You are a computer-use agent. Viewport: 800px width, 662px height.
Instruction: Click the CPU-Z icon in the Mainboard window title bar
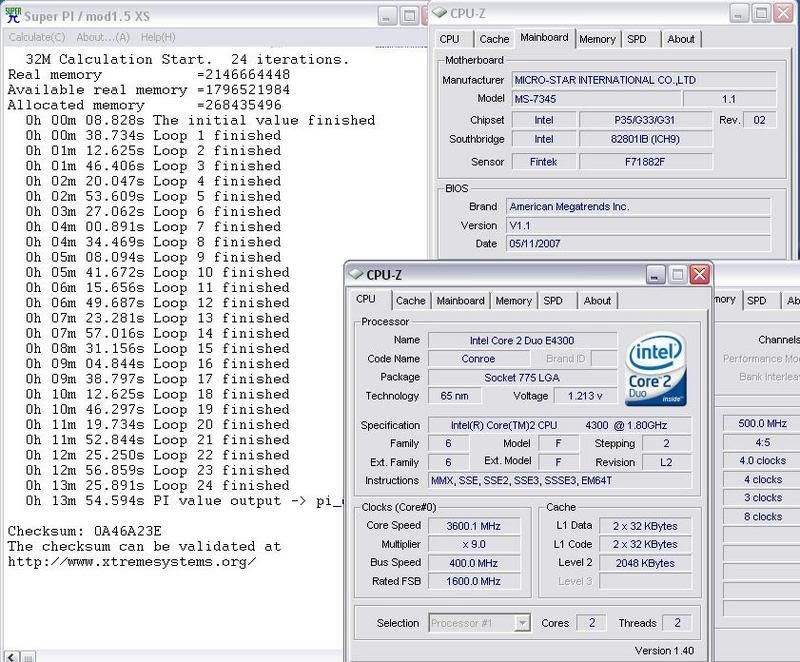pos(441,15)
